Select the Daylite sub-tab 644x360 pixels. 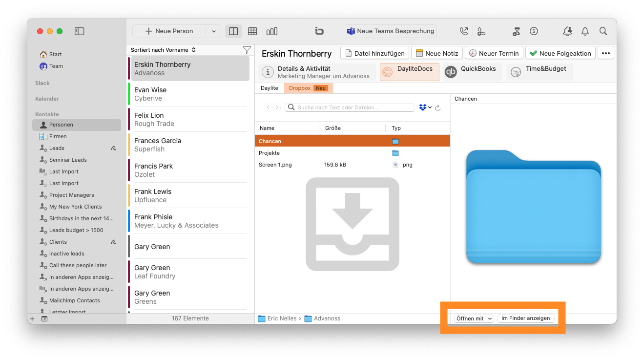[x=270, y=88]
